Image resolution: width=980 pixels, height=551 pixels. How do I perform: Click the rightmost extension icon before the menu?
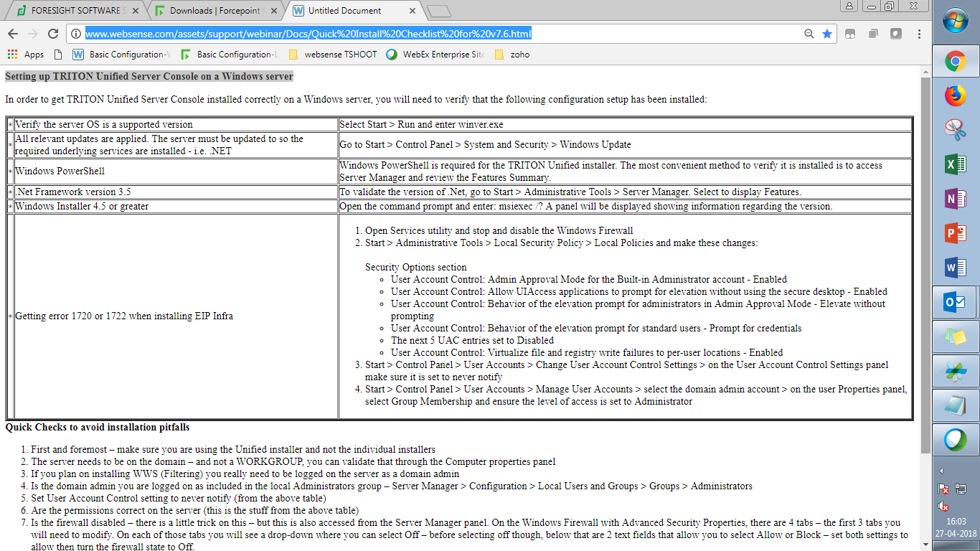point(896,34)
